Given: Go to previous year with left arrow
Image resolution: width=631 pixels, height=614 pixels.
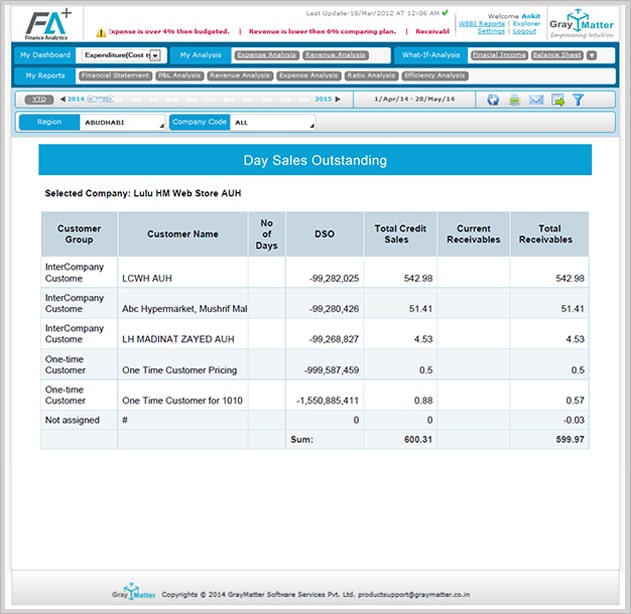Looking at the screenshot, I should coord(63,99).
